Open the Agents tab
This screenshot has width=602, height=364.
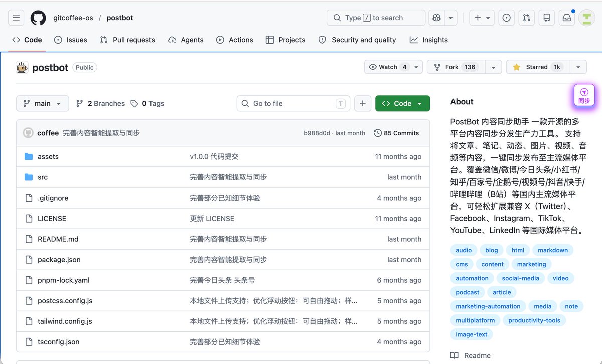(186, 40)
